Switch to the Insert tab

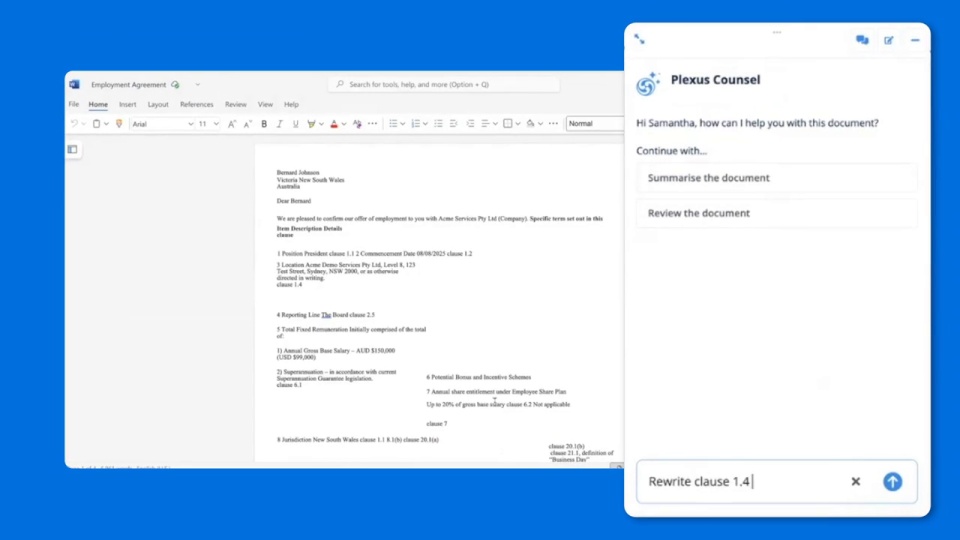tap(127, 105)
